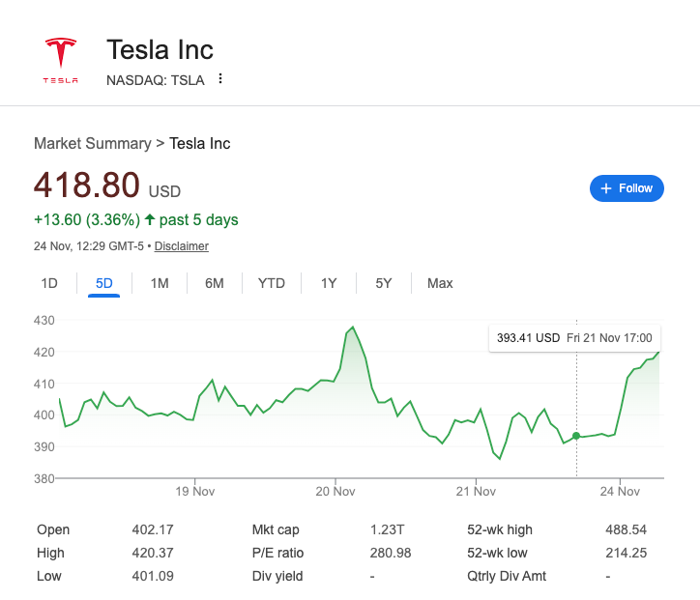Image resolution: width=700 pixels, height=600 pixels.
Task: View the 1Y price history
Action: 329,283
